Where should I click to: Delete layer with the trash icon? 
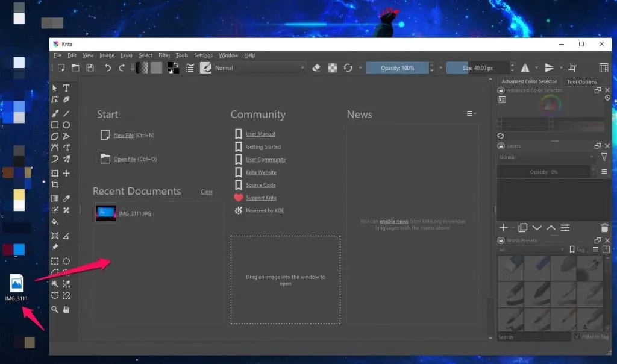604,228
